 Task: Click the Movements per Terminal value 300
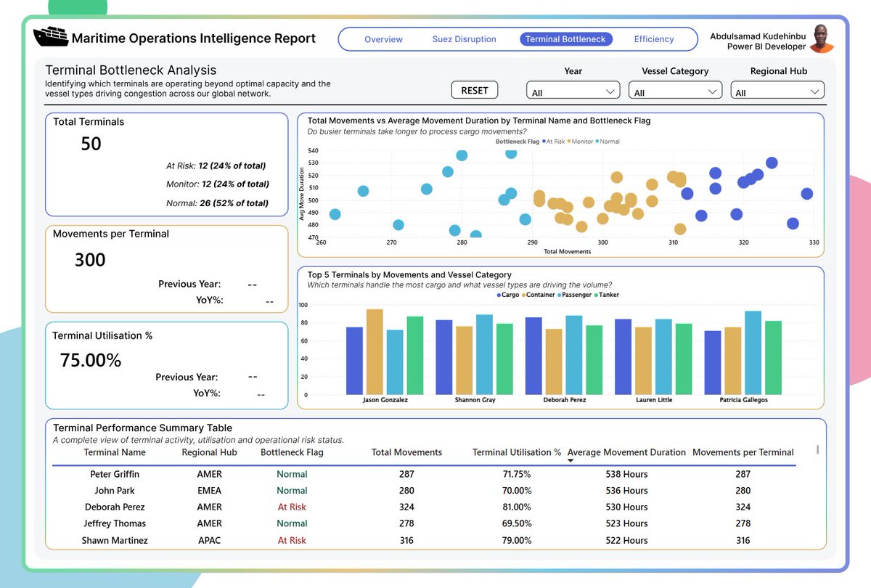[90, 260]
